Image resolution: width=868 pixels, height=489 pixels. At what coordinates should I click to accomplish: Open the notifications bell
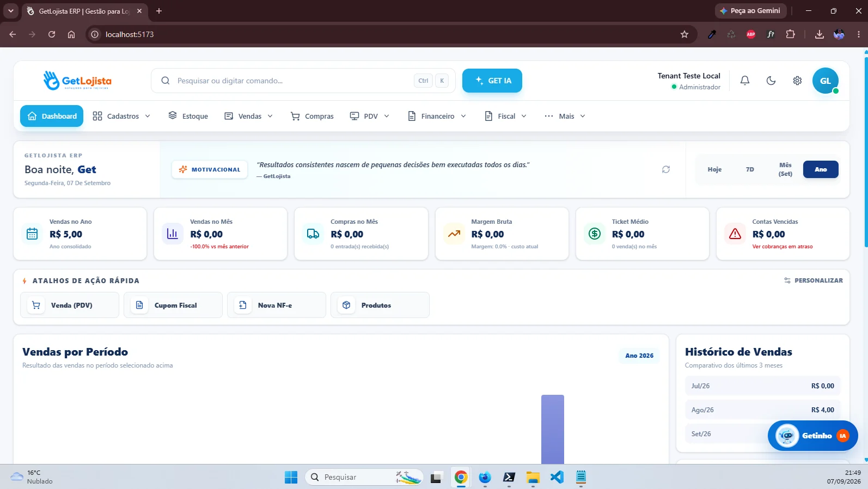pyautogui.click(x=745, y=81)
